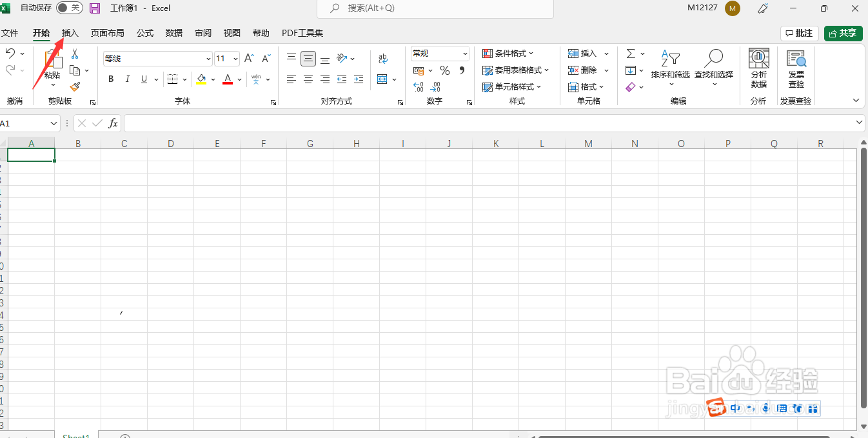Switch to the PDF工具集 tab
868x438 pixels.
click(302, 33)
